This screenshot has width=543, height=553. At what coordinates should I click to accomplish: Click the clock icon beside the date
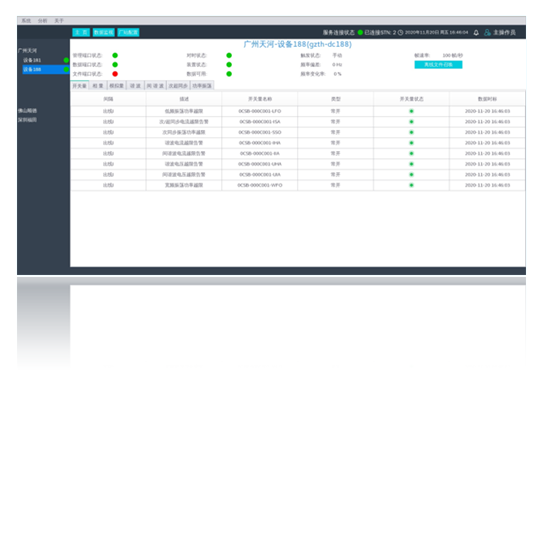[401, 32]
